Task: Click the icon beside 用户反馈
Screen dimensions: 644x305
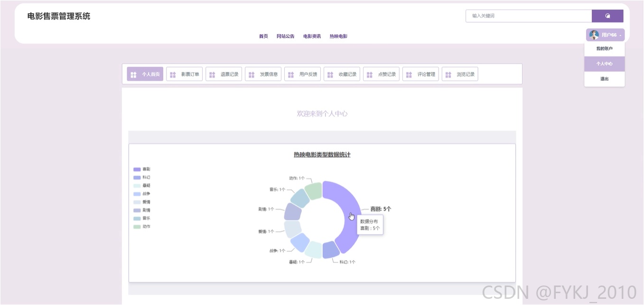Action: [x=291, y=74]
